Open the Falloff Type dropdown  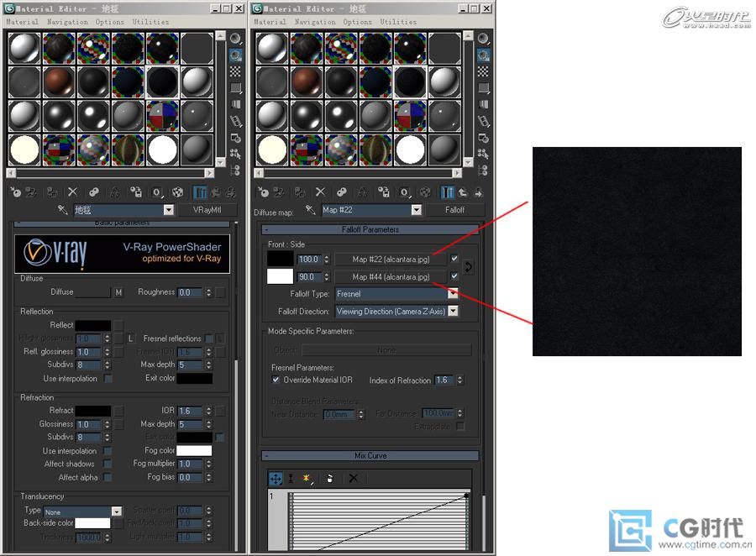(x=453, y=294)
